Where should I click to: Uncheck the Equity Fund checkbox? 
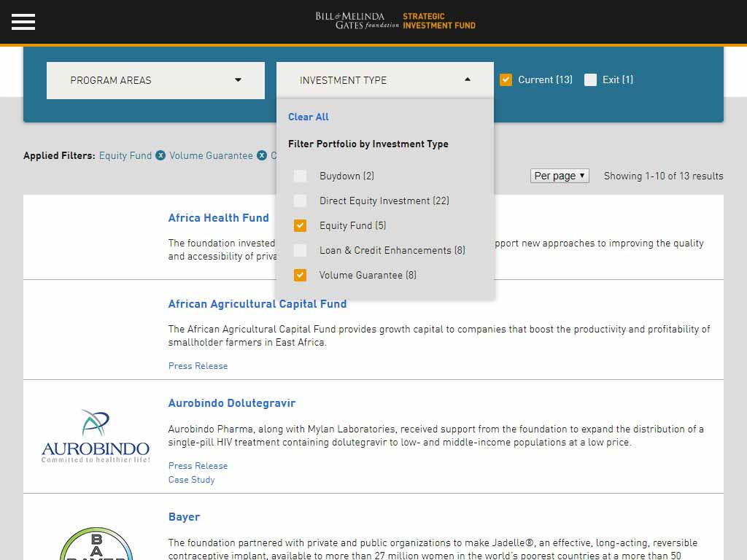(x=300, y=225)
